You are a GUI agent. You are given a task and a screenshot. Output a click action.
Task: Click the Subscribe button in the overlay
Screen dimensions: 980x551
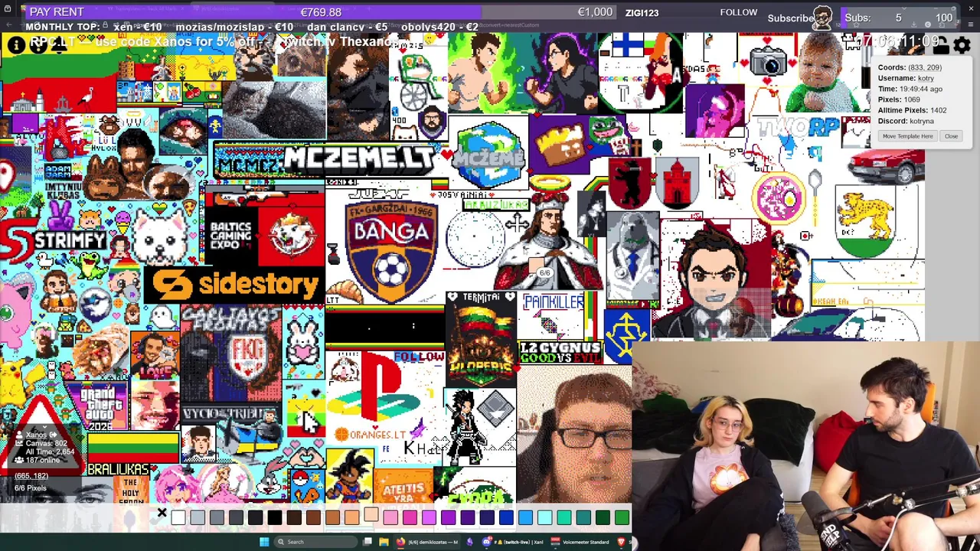[791, 18]
